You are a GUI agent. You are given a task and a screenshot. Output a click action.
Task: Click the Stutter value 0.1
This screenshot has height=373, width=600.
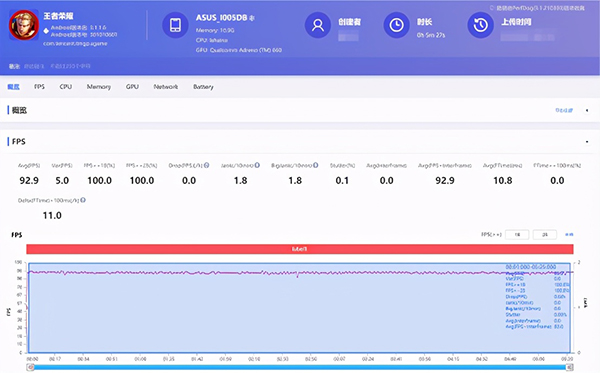coord(342,181)
